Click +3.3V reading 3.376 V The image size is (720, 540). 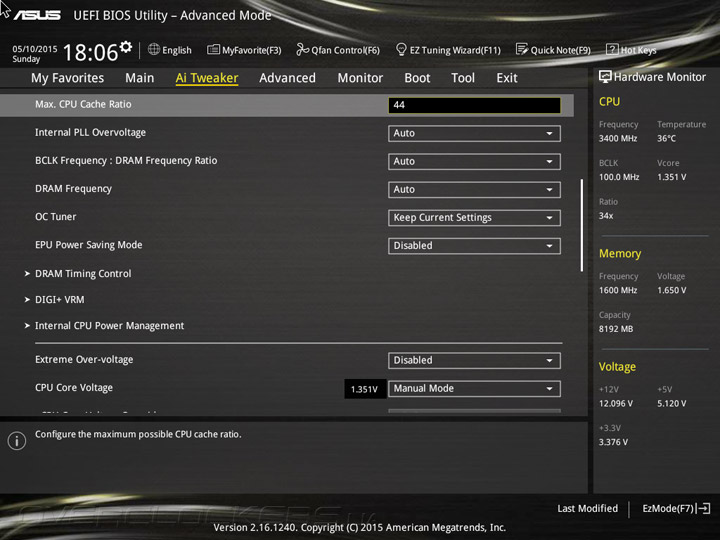(613, 442)
